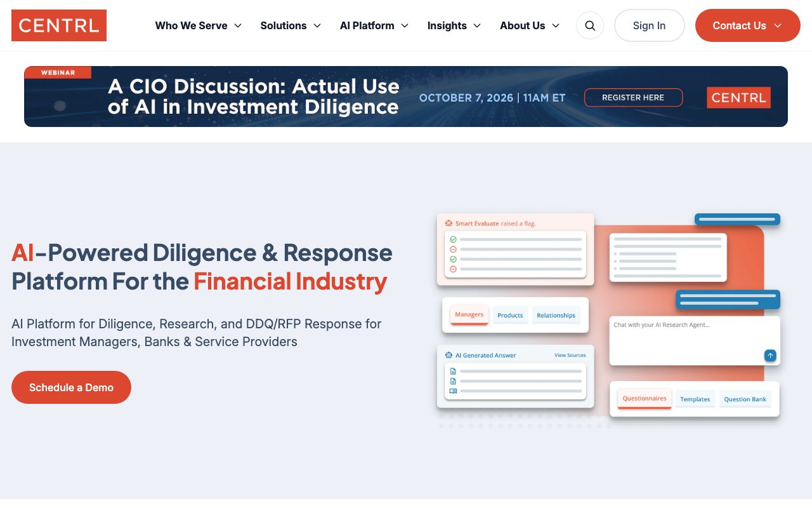Expand the AI Platform menu chevron
This screenshot has width=812, height=508.
point(405,25)
